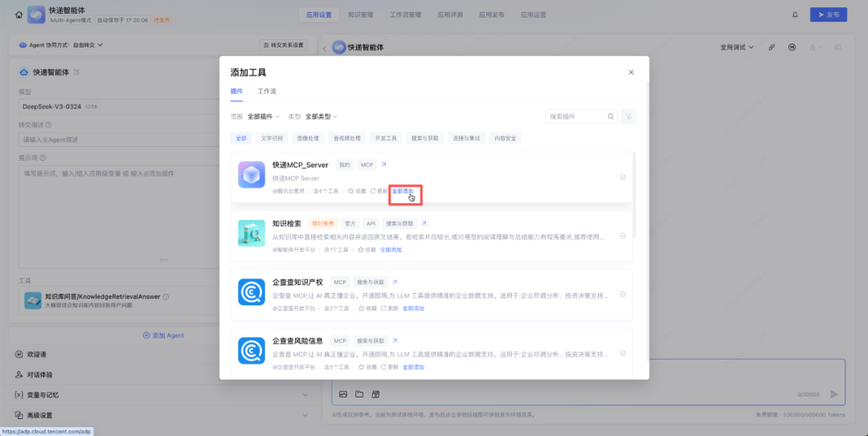Filter plugins by 图像处理 category

(308, 138)
